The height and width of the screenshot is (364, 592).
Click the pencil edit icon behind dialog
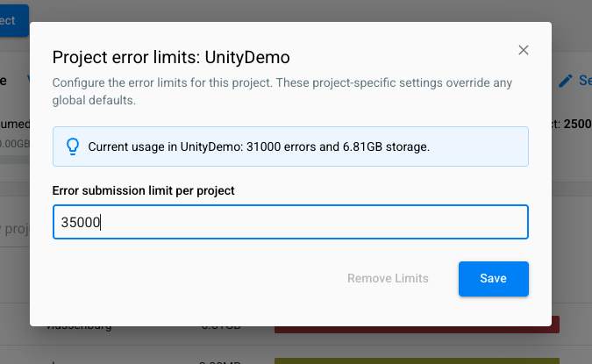coord(567,81)
